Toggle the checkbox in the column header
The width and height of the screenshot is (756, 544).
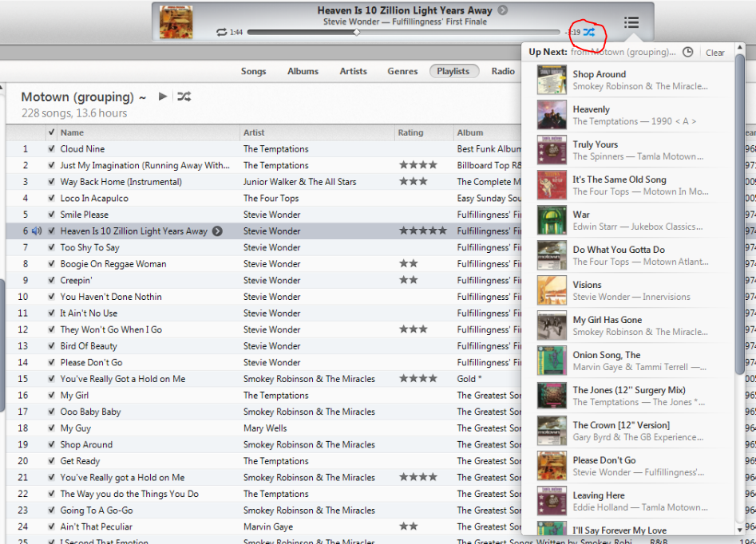(52, 132)
